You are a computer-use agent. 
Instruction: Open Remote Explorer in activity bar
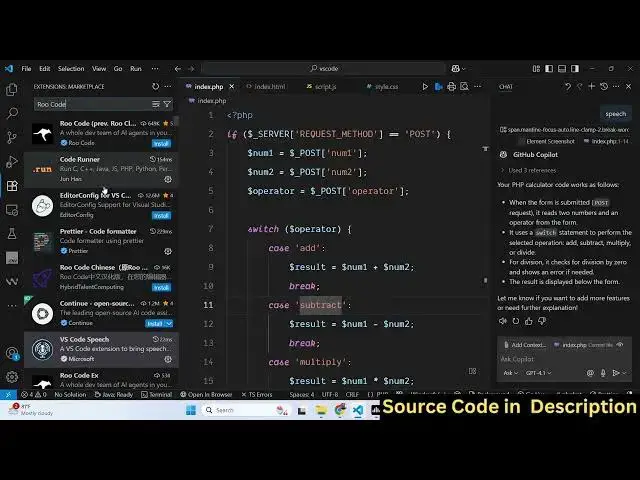12,210
